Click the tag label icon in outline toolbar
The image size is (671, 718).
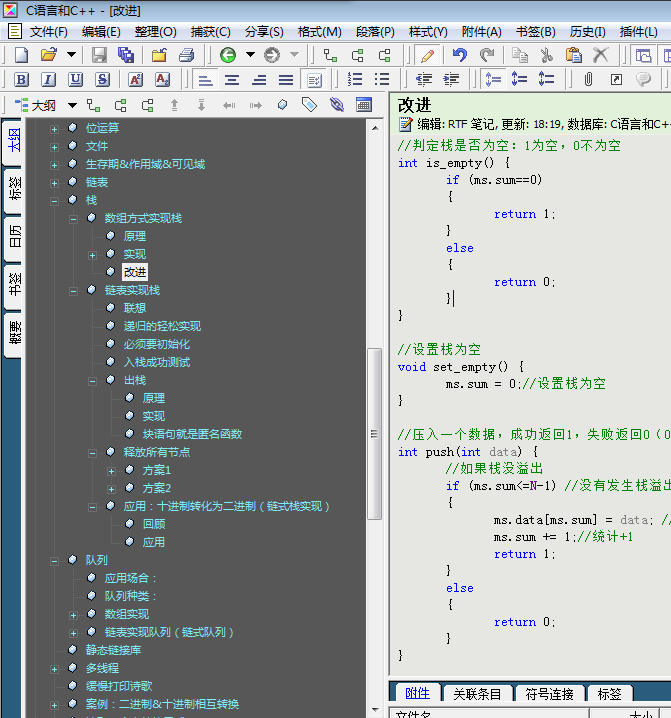[x=310, y=105]
